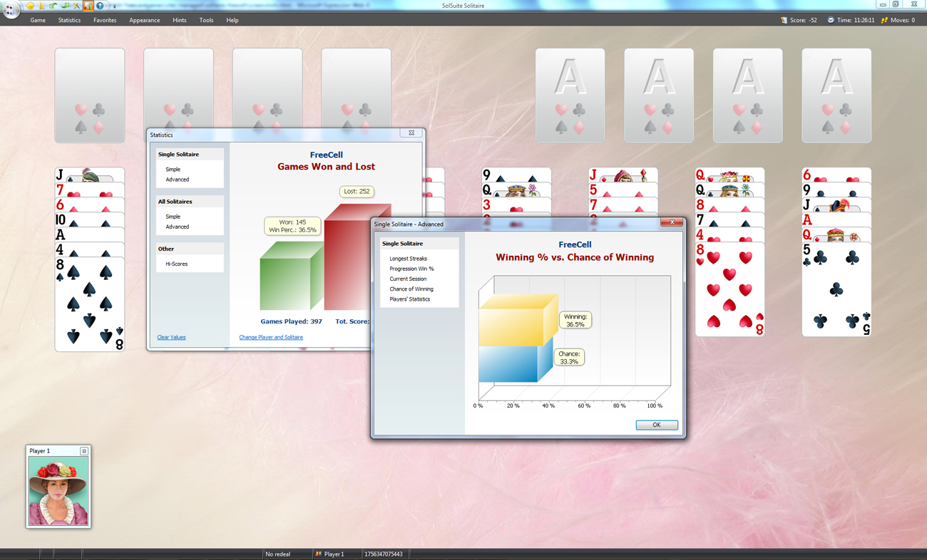Screen dimensions: 927x560
Task: Click the redo arrow toolbar icon
Action: (x=65, y=6)
